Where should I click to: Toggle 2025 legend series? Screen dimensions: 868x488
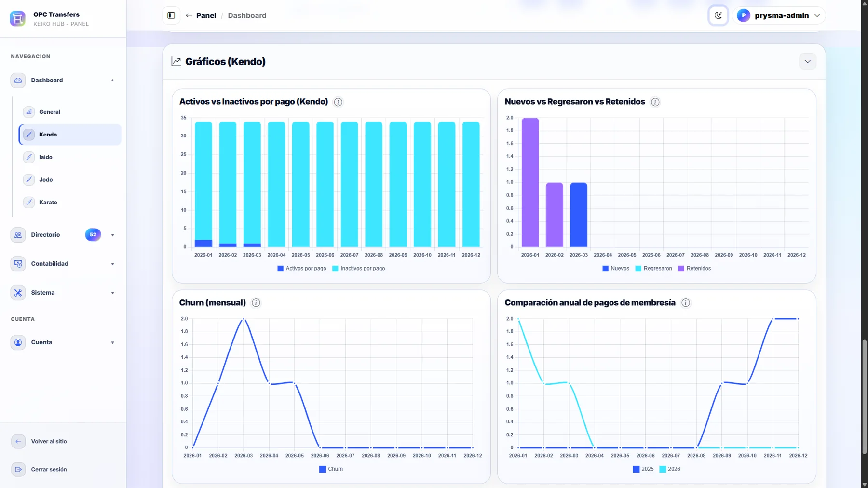(x=643, y=469)
